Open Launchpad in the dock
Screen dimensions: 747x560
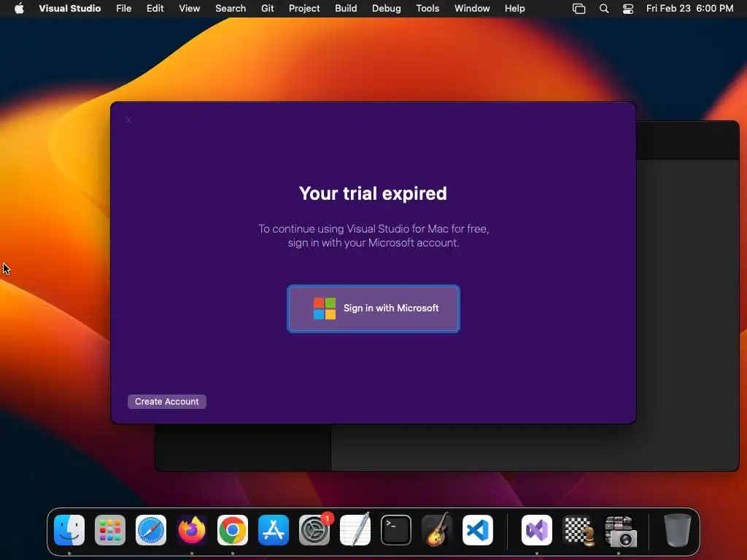click(x=110, y=530)
